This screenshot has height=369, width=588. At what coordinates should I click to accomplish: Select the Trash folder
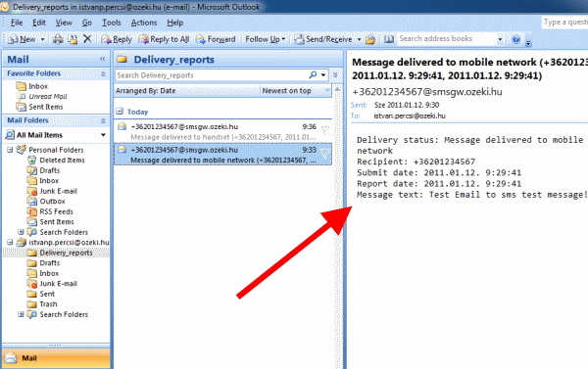tap(42, 304)
